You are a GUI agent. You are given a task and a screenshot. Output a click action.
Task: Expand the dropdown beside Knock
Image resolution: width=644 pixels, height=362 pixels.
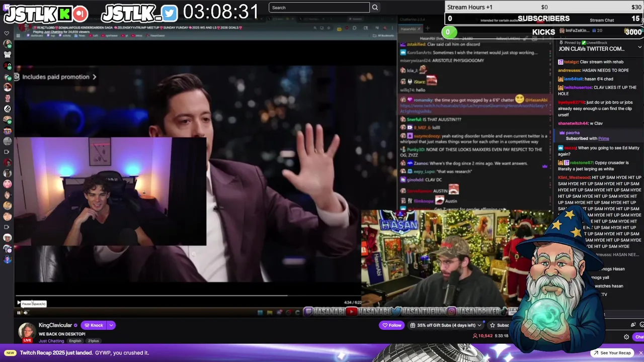111,325
